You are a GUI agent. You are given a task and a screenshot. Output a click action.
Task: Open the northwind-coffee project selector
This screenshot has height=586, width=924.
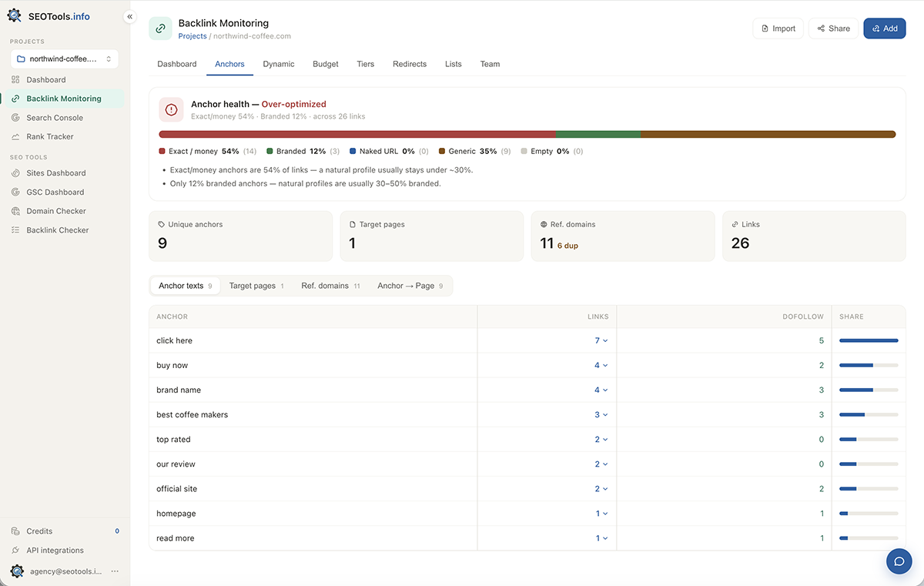click(x=65, y=59)
